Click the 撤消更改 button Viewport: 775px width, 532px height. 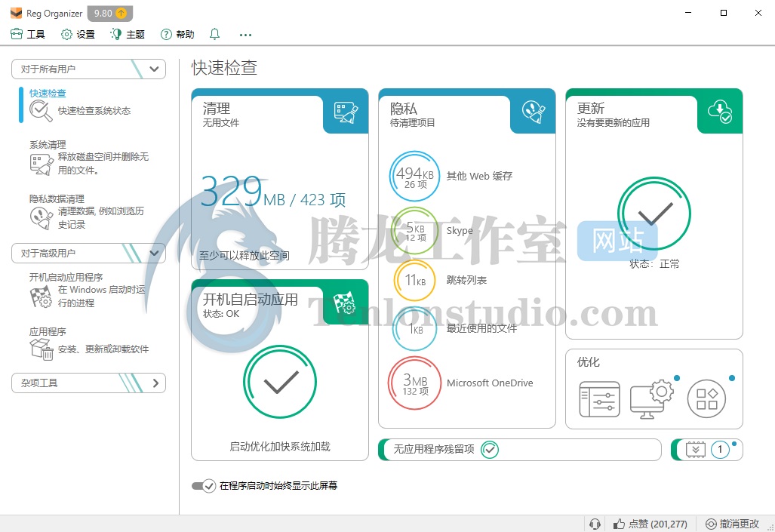732,524
